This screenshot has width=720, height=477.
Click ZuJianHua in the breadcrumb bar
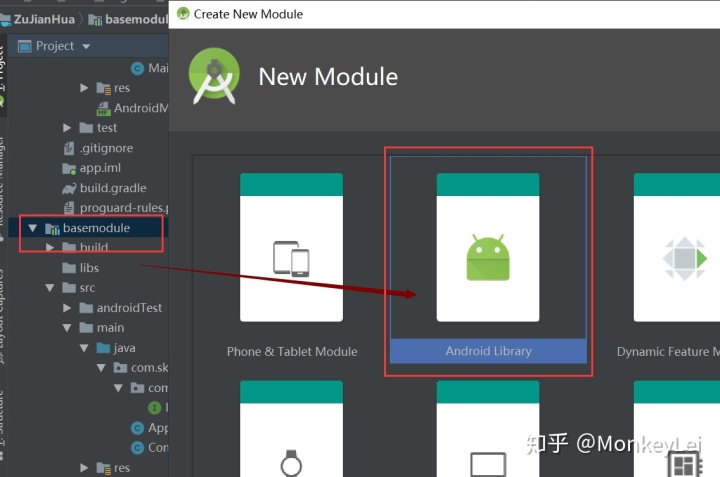coord(44,19)
